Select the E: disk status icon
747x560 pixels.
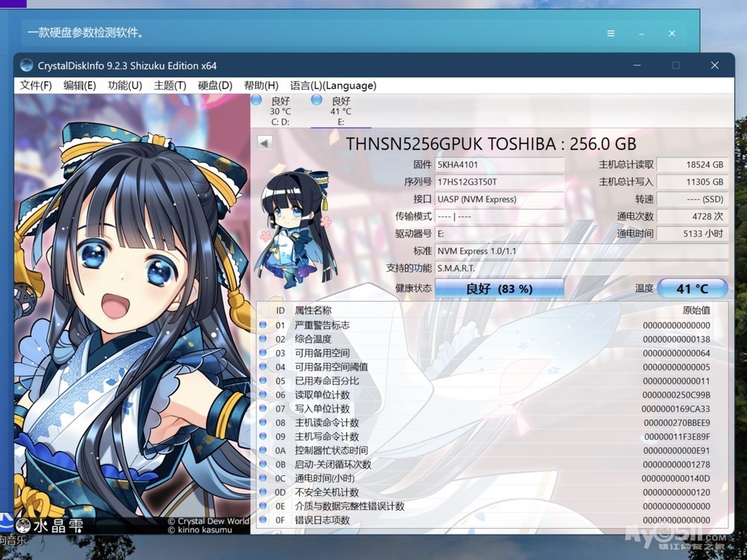click(x=317, y=100)
